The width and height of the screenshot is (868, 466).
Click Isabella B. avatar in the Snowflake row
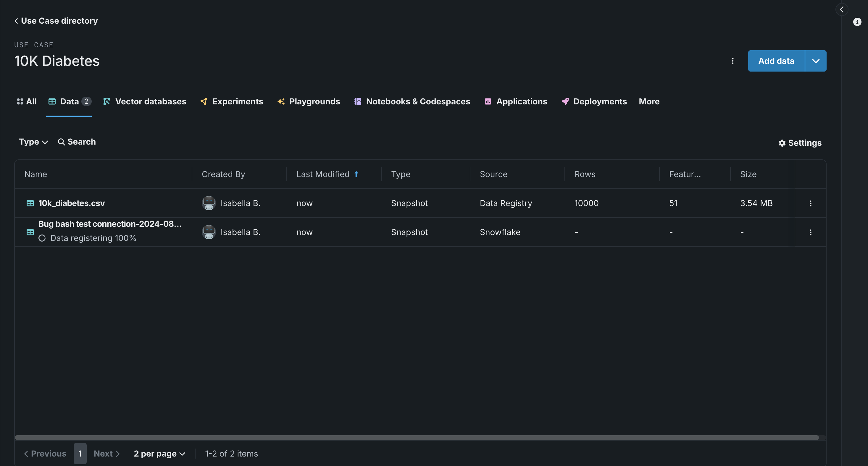pyautogui.click(x=209, y=232)
